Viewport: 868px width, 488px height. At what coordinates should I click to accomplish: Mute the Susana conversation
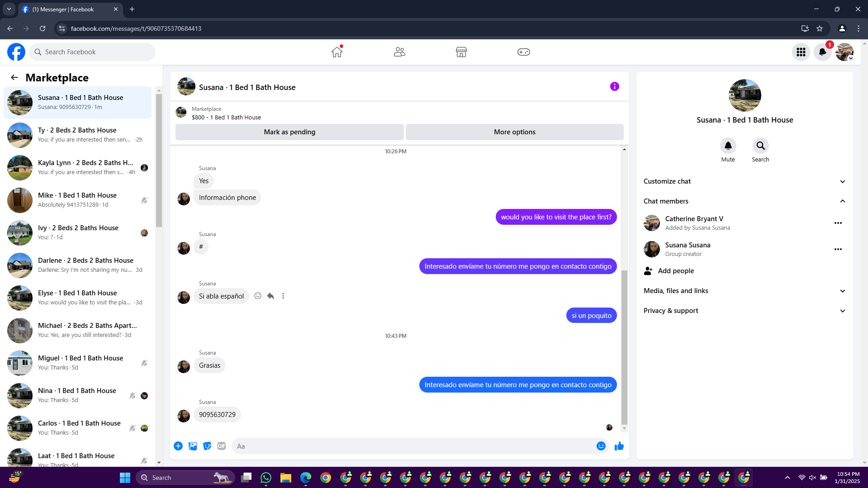coord(728,146)
